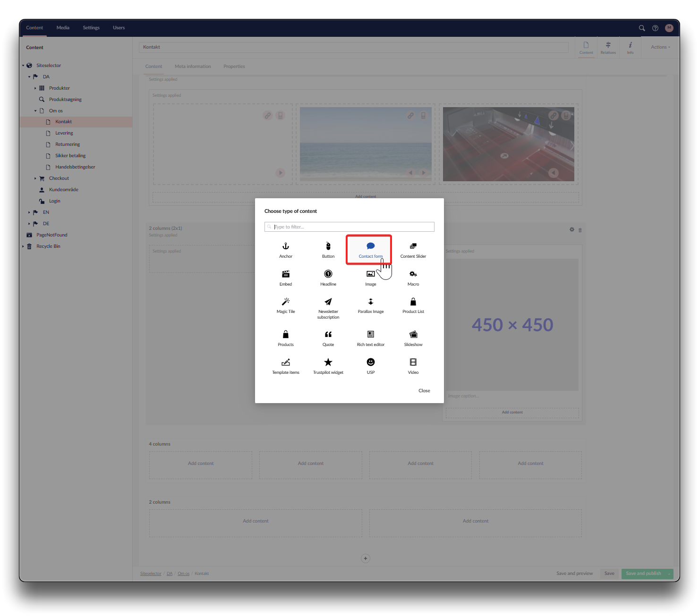Choose the Newsletter subscription type
Viewport: 699px width, 616px height.
pyautogui.click(x=328, y=308)
